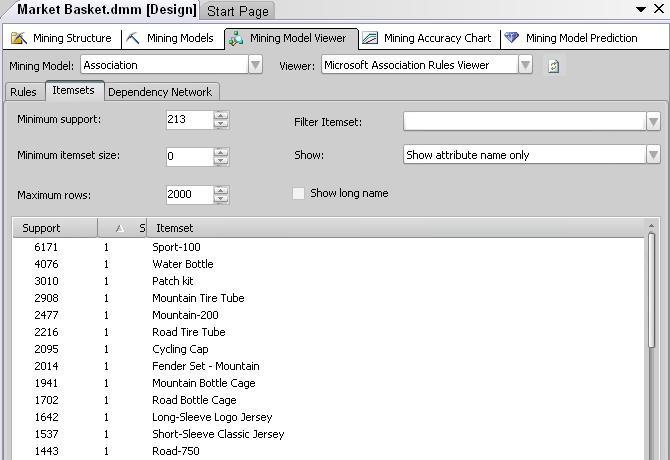Open the Mining Model dropdown

click(255, 65)
